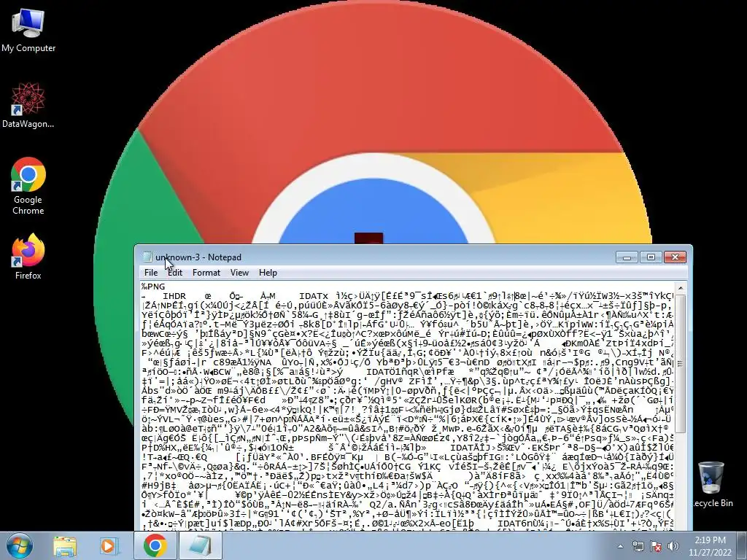Viewport: 747px width, 560px height.
Task: Launch the DataWagon desktop shortcut
Action: click(x=28, y=105)
